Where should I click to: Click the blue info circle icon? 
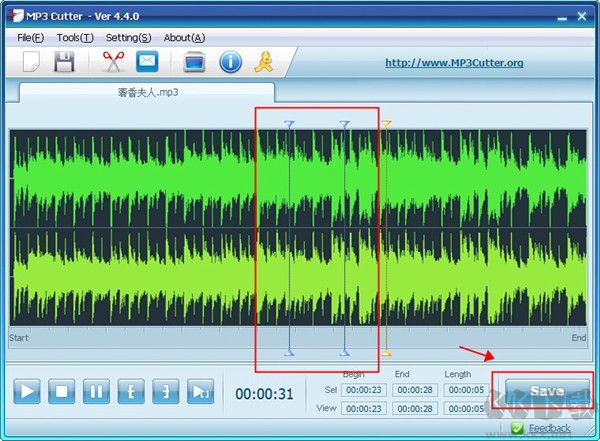coord(230,62)
